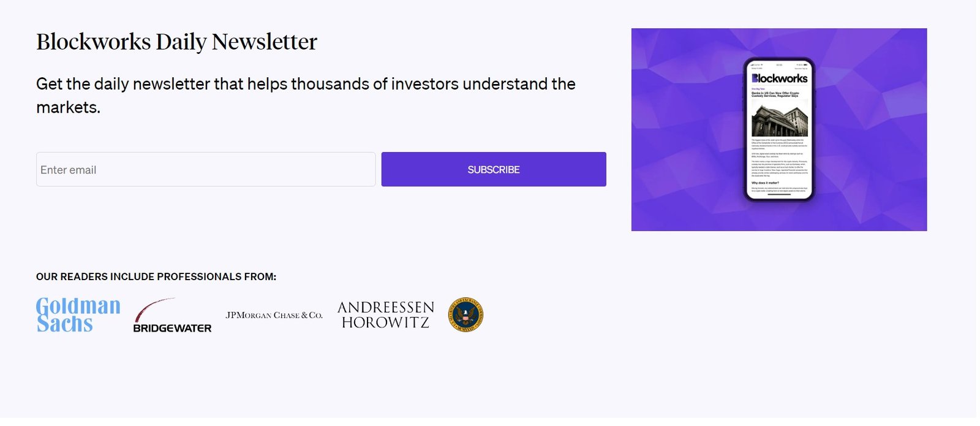Click the 'Why does it matter?' phone text
The image size is (980, 426).
pos(765,183)
